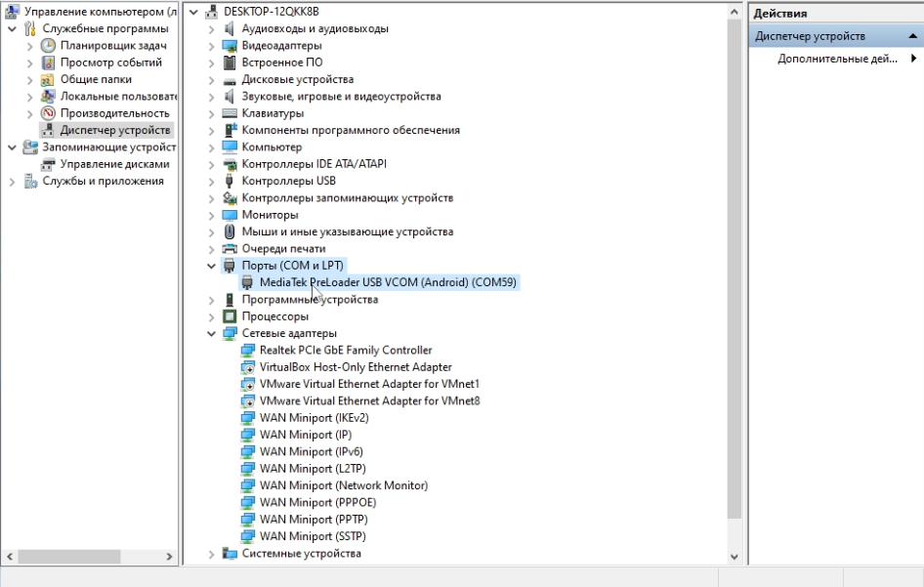Open Дополнительные действия submenu
Screen dimensions: 924x587
pos(913,59)
